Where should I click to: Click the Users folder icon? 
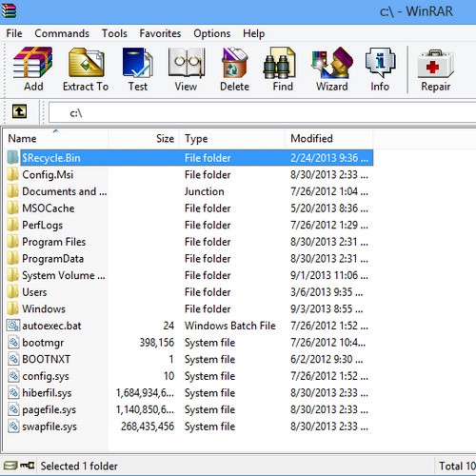[12, 292]
